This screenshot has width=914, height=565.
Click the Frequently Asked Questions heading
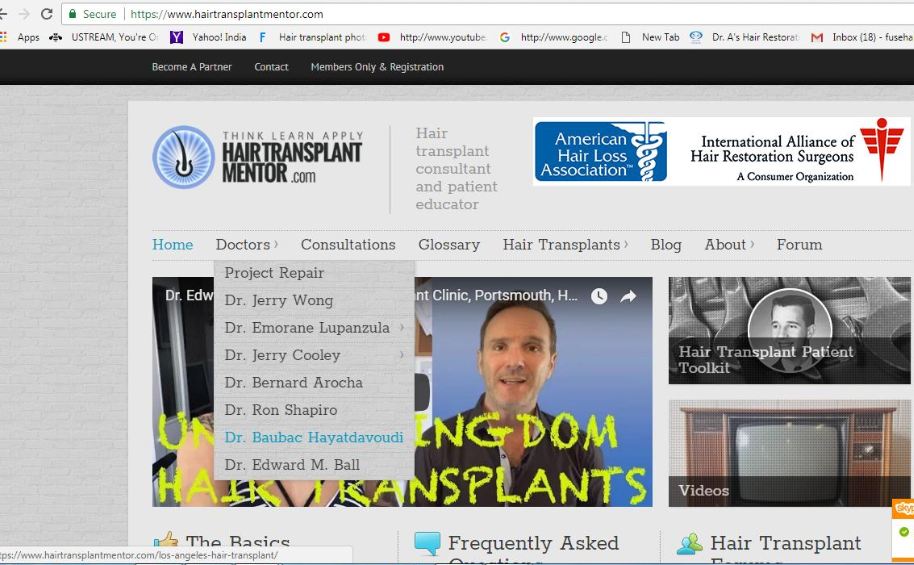coord(533,548)
